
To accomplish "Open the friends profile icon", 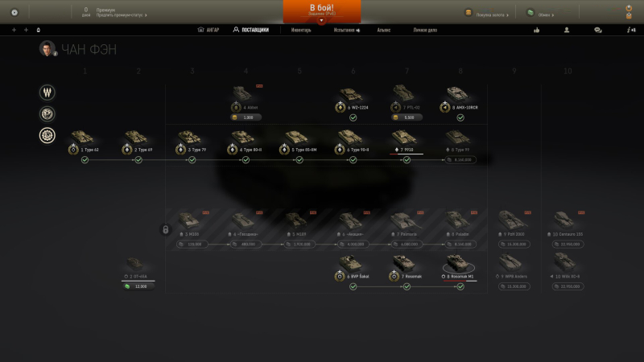I will click(x=567, y=30).
